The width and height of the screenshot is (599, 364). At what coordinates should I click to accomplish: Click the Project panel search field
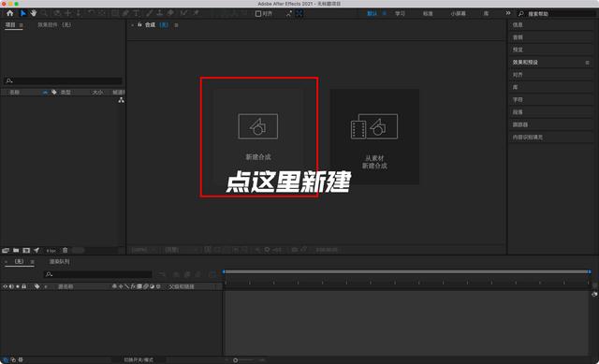(x=63, y=81)
